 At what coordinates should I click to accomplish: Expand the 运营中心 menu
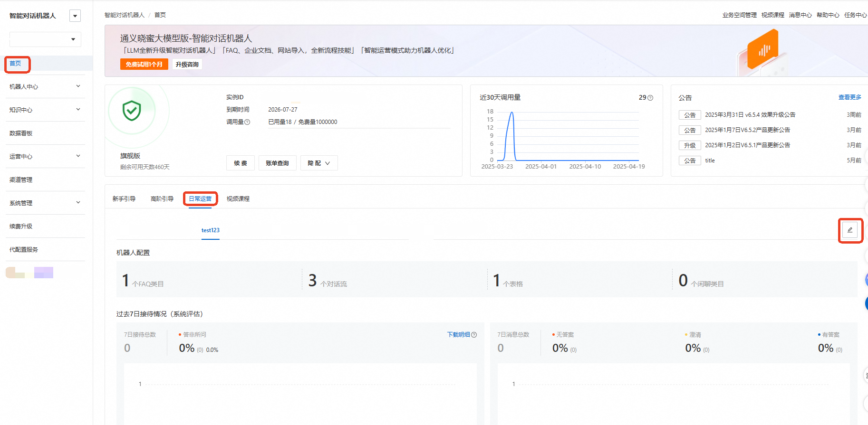point(45,156)
